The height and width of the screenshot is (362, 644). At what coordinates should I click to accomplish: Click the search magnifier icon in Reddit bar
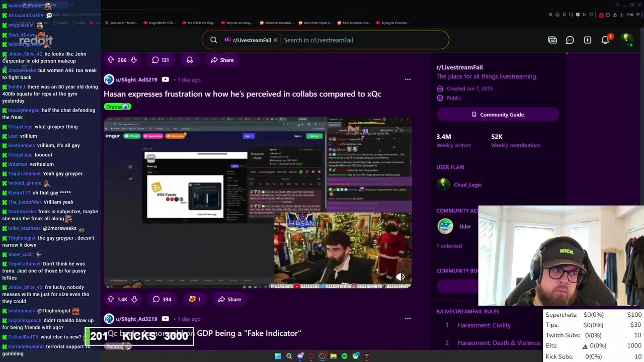coord(214,40)
